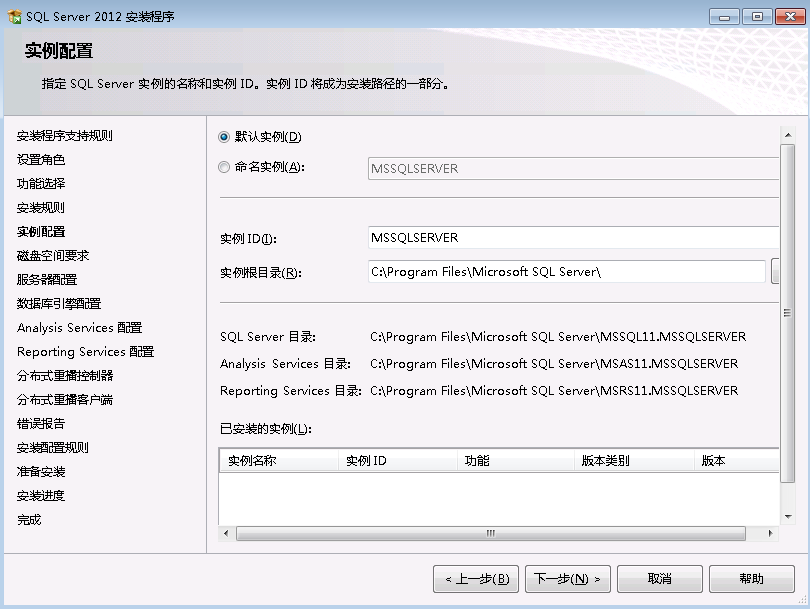Viewport: 810px width, 609px height.
Task: Select the 安装规则 step
Action: 41,208
